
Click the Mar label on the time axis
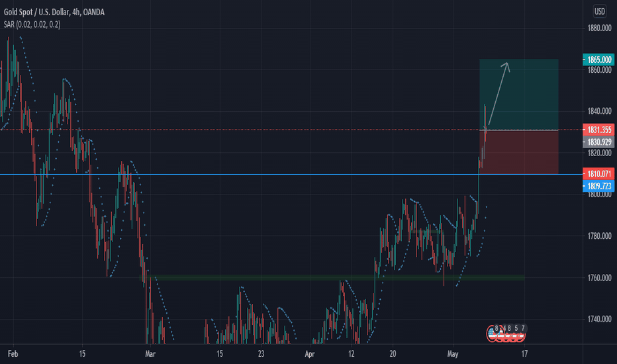pyautogui.click(x=150, y=354)
